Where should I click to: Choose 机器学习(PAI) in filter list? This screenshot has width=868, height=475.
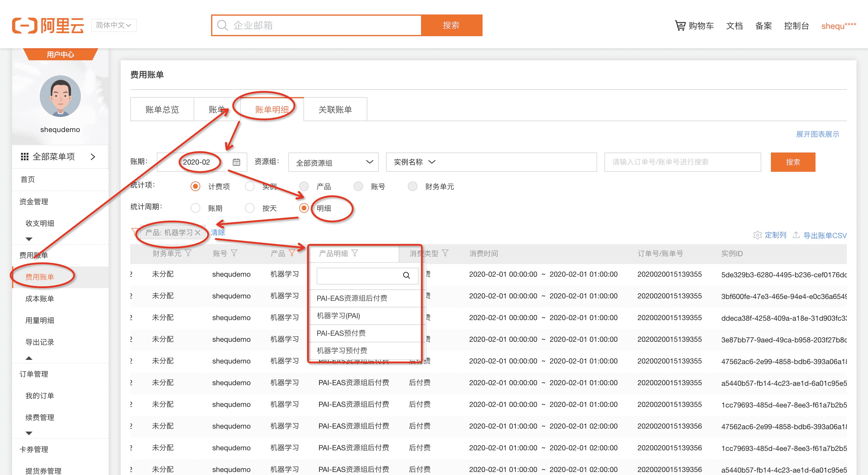tap(365, 316)
